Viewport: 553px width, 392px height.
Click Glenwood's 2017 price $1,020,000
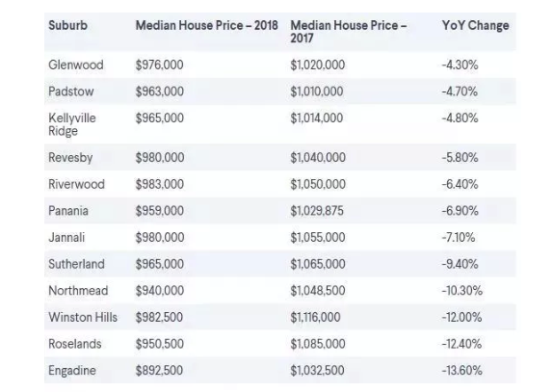click(x=317, y=65)
